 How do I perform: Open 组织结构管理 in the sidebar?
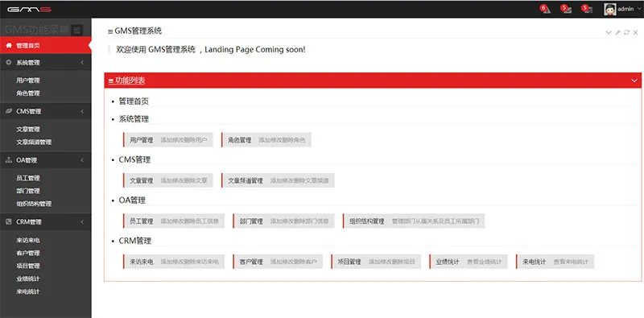tap(34, 204)
